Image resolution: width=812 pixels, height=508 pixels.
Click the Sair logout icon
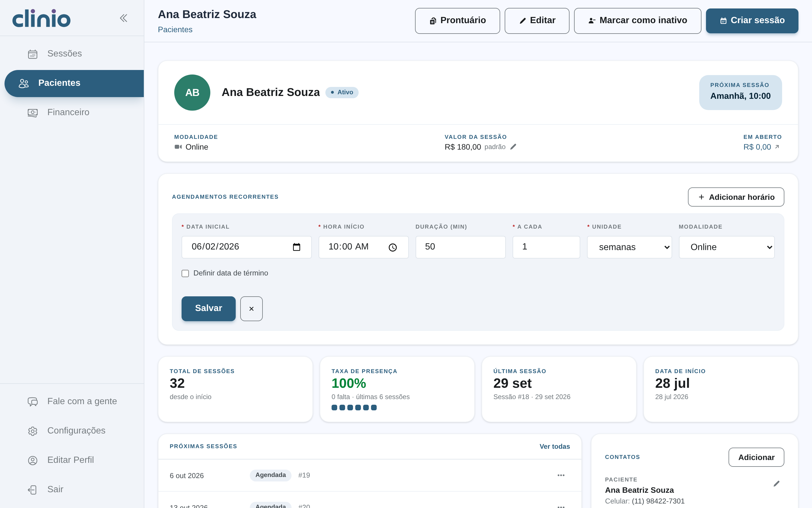[x=32, y=490]
